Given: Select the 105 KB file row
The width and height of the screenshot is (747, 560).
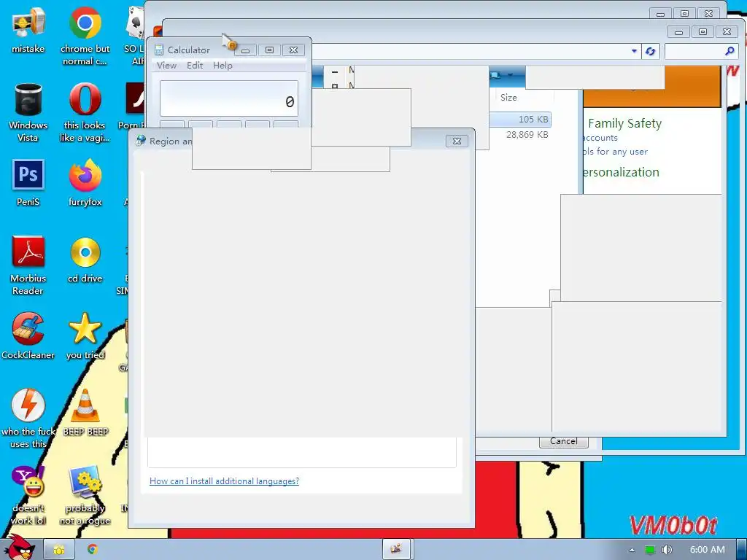Looking at the screenshot, I should tap(520, 119).
